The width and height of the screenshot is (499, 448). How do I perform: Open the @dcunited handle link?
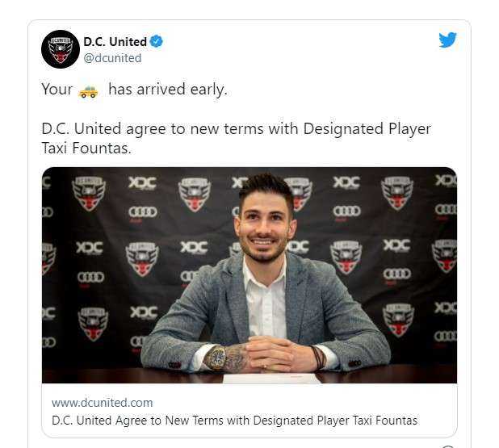coord(112,58)
